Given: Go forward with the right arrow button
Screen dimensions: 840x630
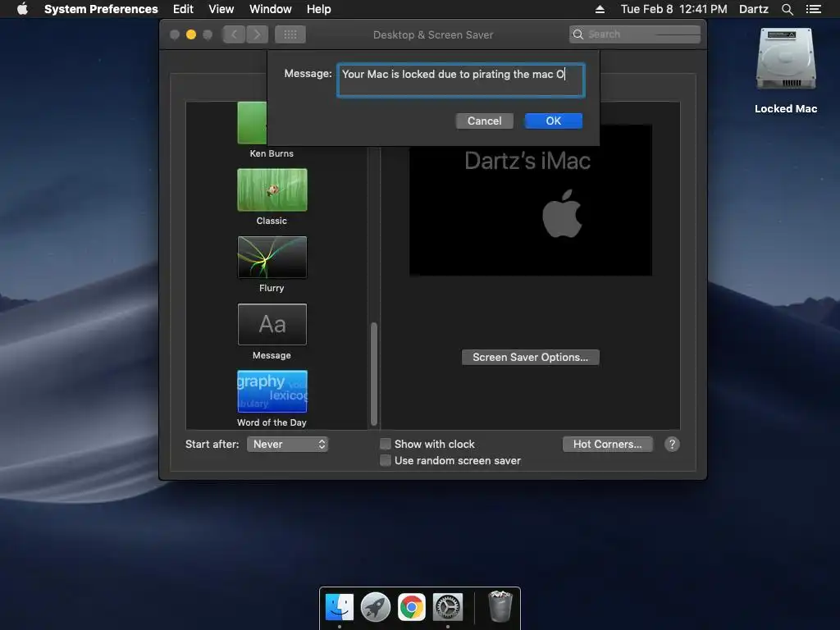Looking at the screenshot, I should click(257, 34).
